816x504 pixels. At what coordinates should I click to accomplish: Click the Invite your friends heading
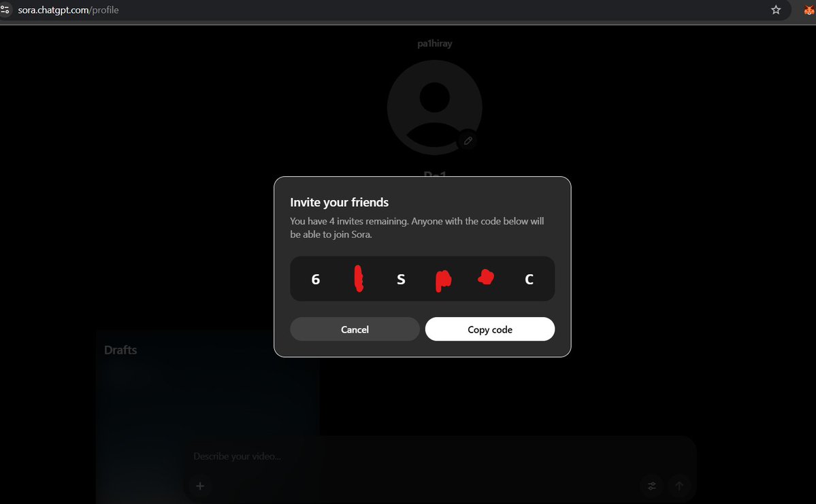point(340,202)
